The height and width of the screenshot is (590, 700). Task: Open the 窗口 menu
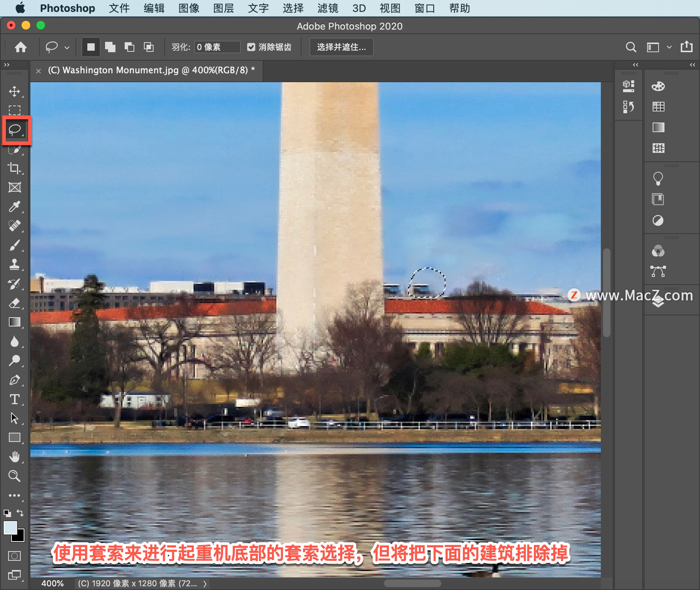coord(425,8)
